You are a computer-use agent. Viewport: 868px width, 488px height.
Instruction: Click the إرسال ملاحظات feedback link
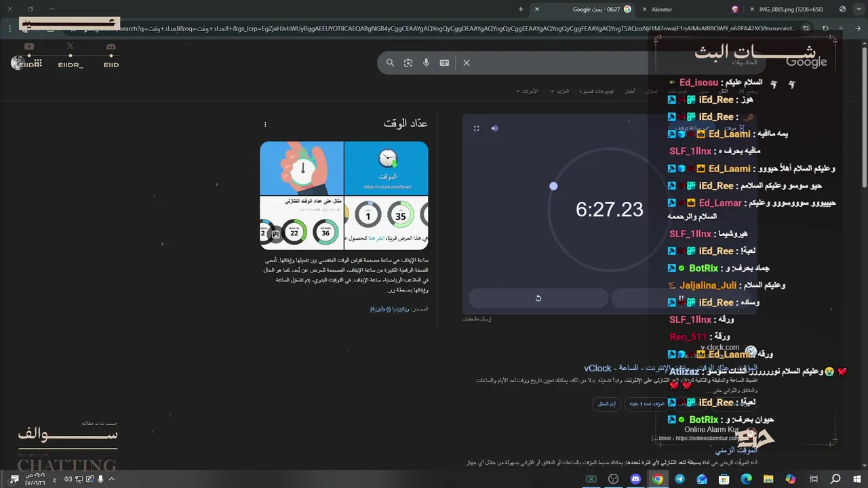(477, 319)
